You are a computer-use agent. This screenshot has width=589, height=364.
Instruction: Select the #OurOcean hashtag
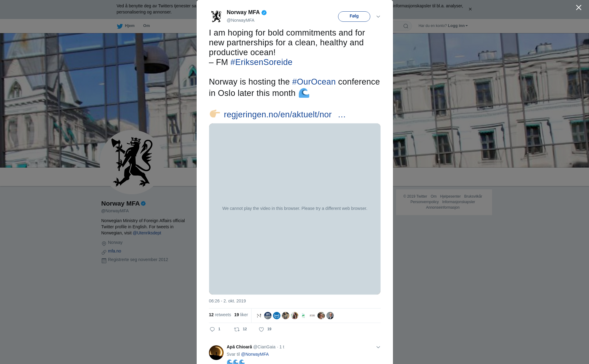pos(314,82)
